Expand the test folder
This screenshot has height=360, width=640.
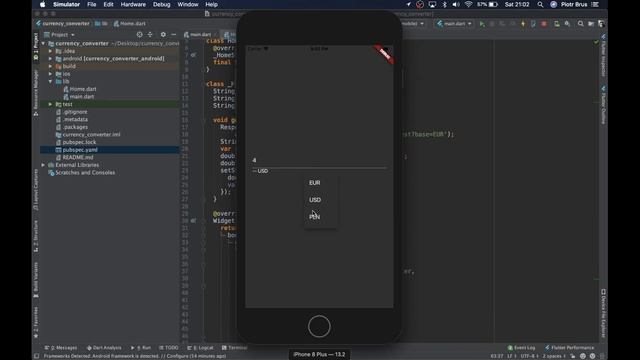coord(51,104)
